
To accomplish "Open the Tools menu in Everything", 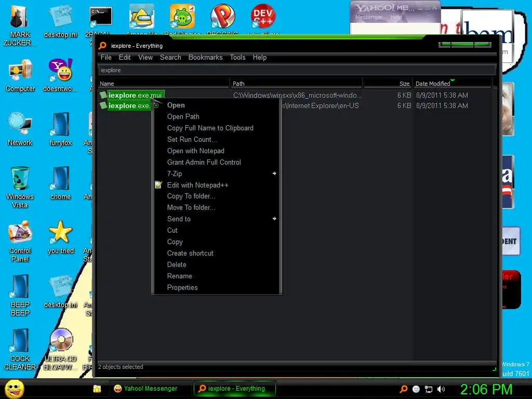I will [237, 57].
